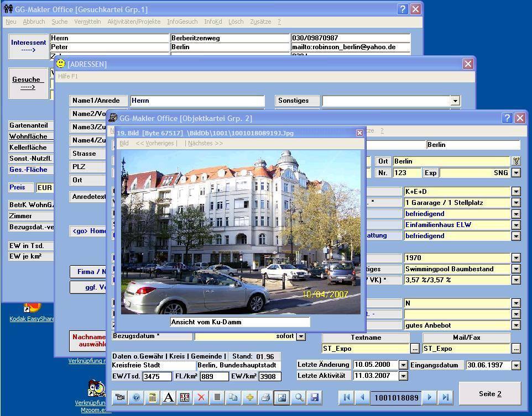
Task: Click the red X delete icon
Action: pyautogui.click(x=200, y=397)
